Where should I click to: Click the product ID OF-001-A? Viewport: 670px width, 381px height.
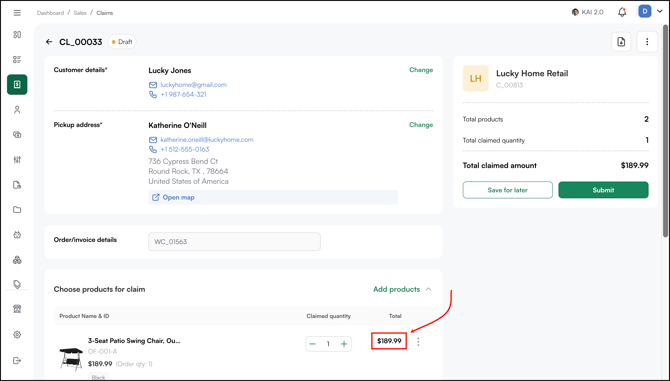click(103, 352)
